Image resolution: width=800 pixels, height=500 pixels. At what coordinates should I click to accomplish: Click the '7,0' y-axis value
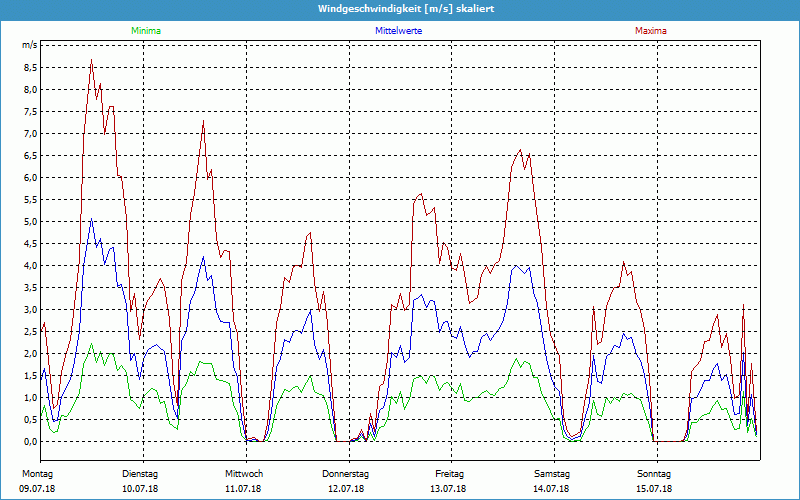pos(31,134)
